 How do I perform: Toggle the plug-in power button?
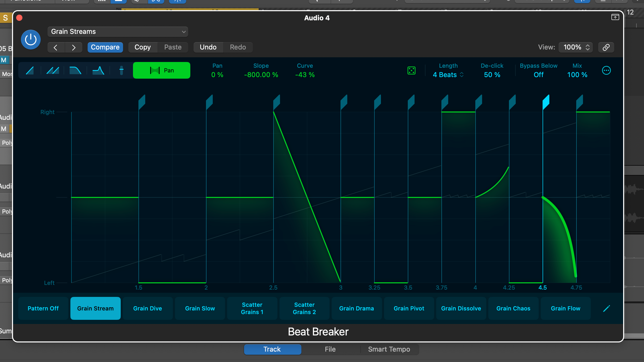31,40
